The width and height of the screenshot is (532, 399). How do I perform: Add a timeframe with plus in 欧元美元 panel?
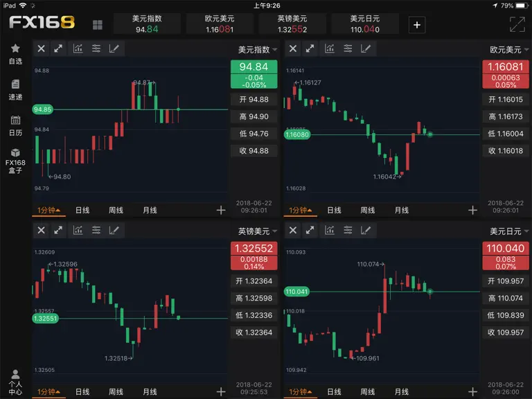coord(472,211)
